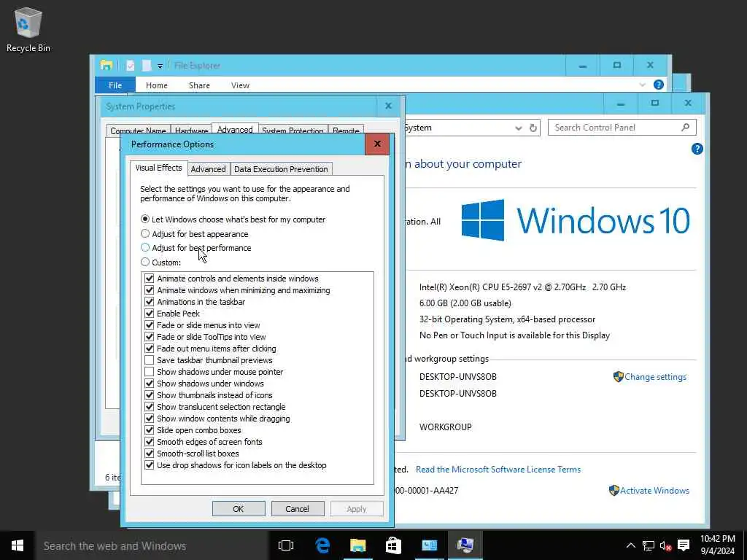Image resolution: width=747 pixels, height=560 pixels.
Task: Switch to Performance Options Advanced tab
Action: 208,169
